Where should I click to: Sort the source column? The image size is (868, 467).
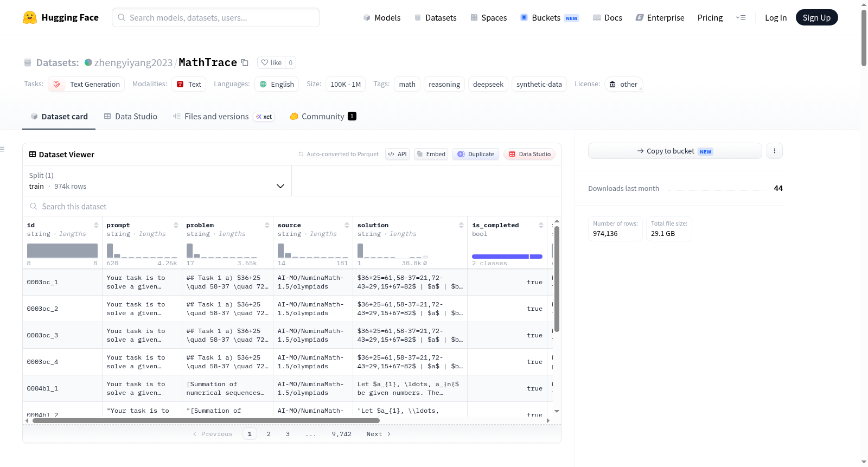tap(347, 225)
